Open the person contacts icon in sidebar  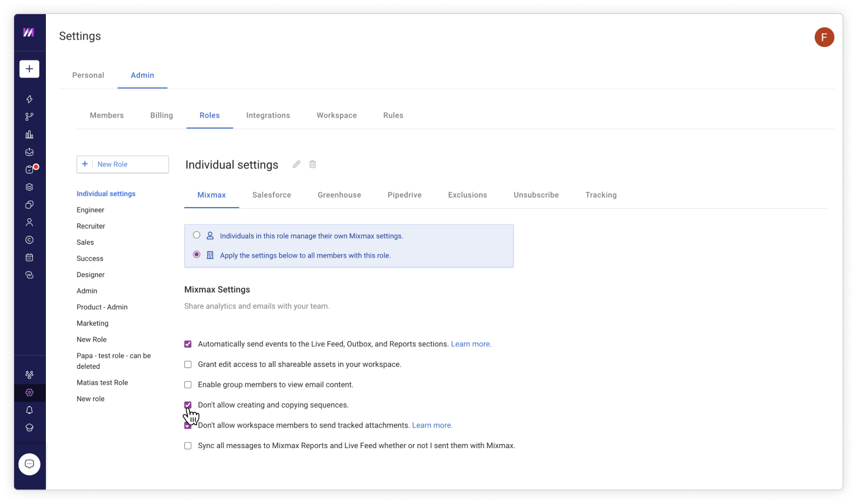point(29,222)
